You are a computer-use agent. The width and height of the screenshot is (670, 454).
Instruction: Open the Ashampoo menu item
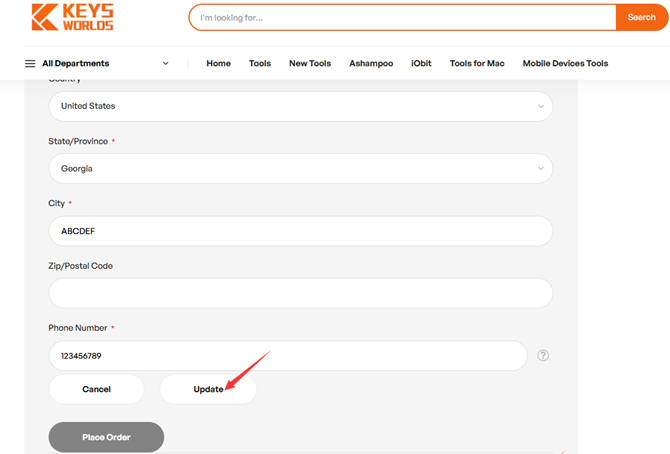pyautogui.click(x=371, y=63)
